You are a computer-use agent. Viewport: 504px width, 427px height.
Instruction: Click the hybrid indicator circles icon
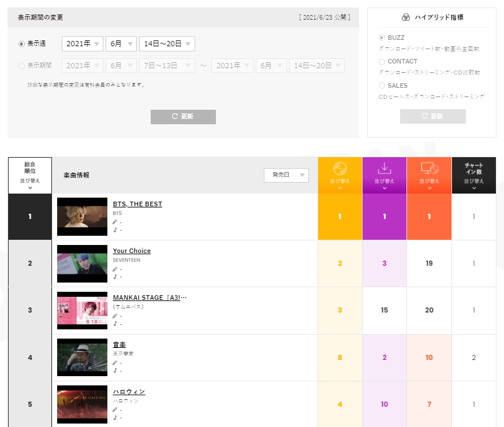click(406, 17)
